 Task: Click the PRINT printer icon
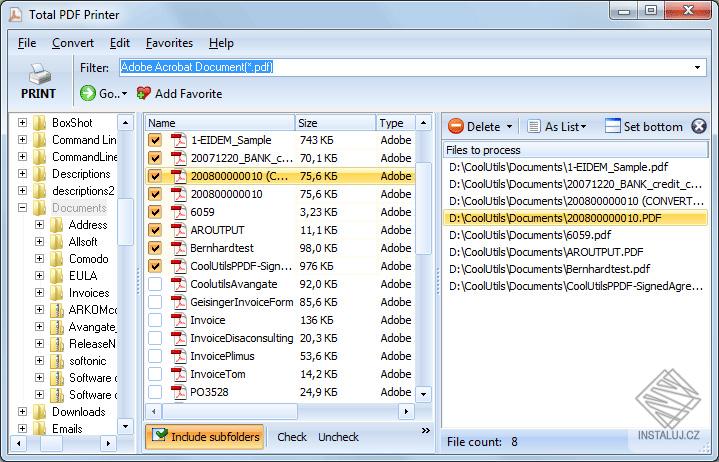pyautogui.click(x=39, y=74)
